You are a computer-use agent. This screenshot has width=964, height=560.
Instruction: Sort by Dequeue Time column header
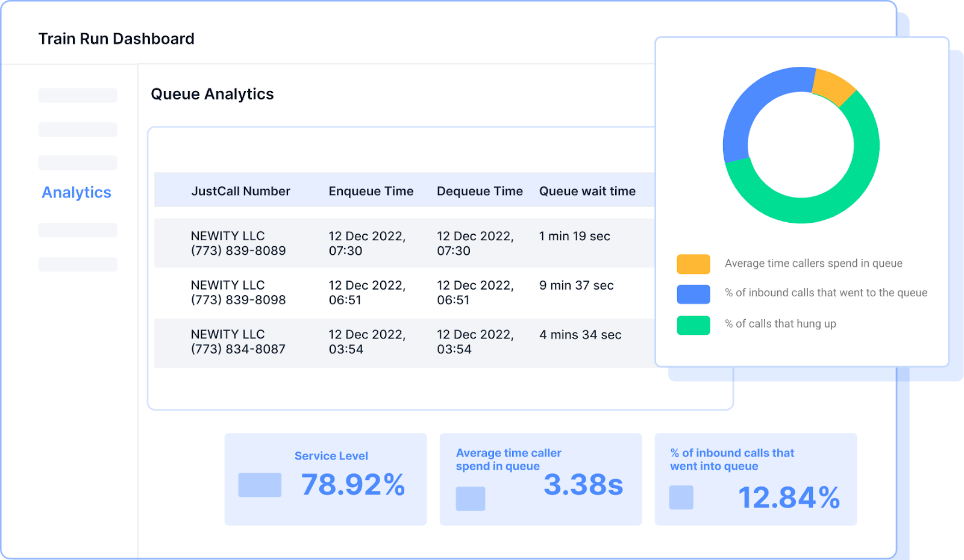pos(480,191)
